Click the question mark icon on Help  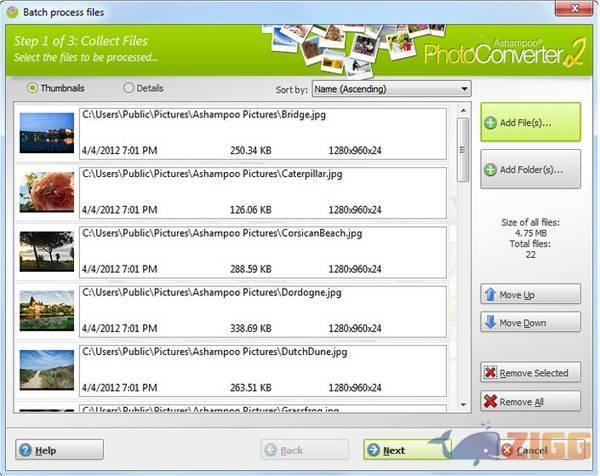point(26,450)
